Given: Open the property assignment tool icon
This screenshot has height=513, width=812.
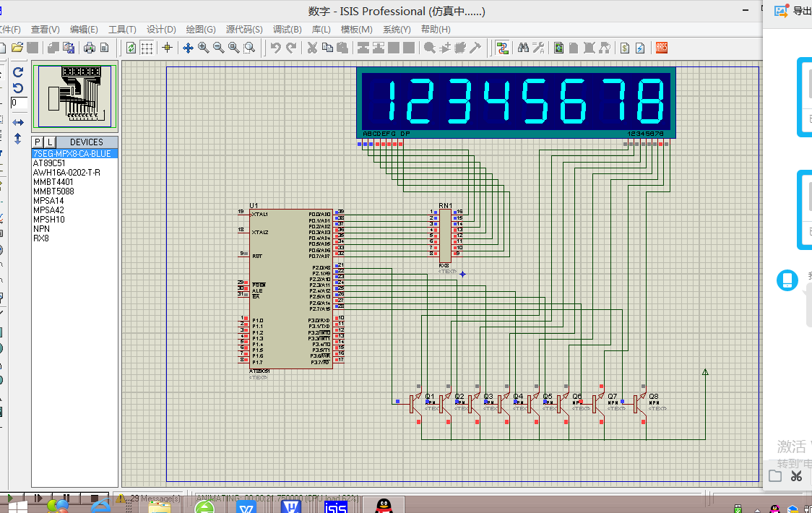Looking at the screenshot, I should pos(539,48).
